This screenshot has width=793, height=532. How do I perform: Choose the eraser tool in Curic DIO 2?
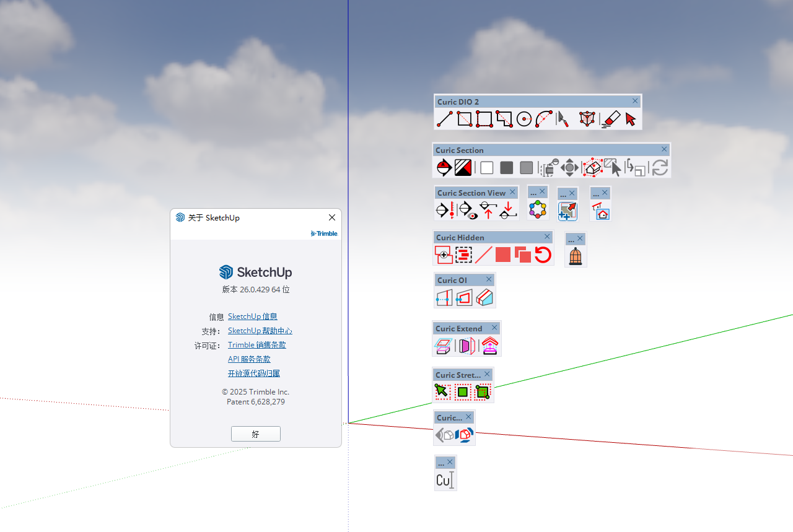[610, 119]
